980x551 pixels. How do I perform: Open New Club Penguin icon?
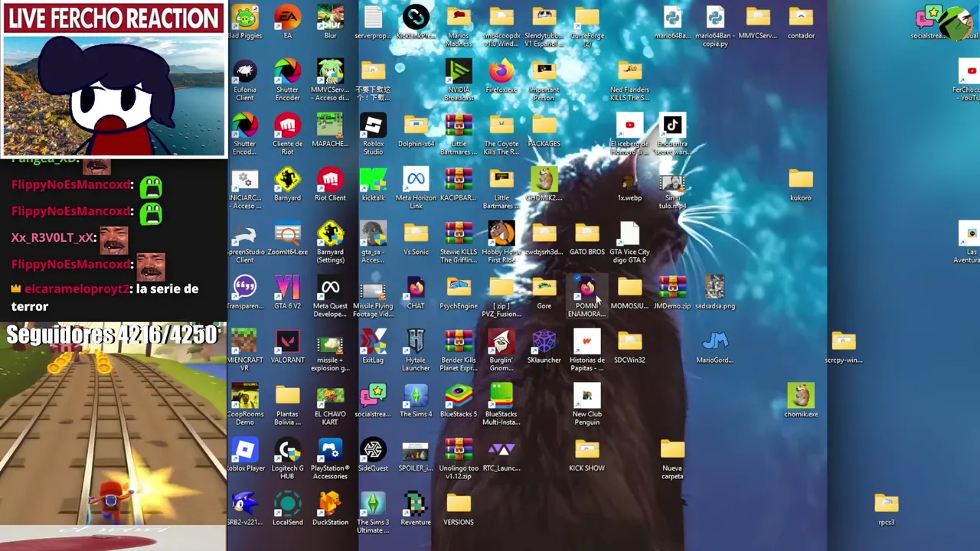pyautogui.click(x=587, y=396)
